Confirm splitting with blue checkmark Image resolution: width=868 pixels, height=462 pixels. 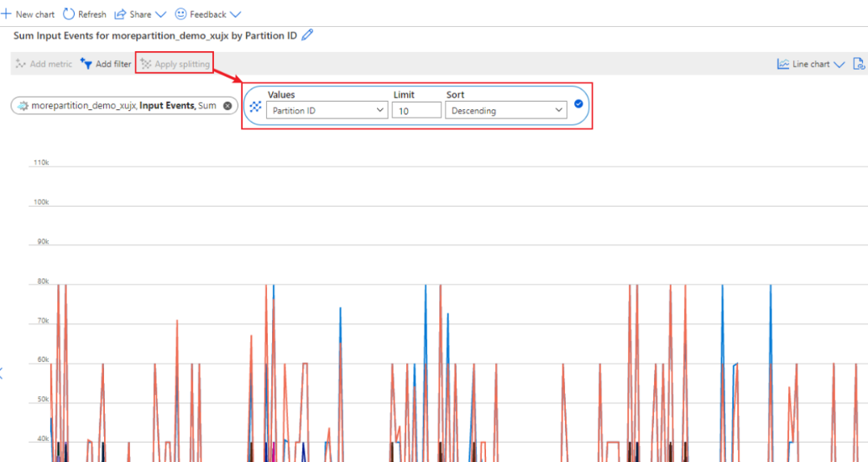578,103
